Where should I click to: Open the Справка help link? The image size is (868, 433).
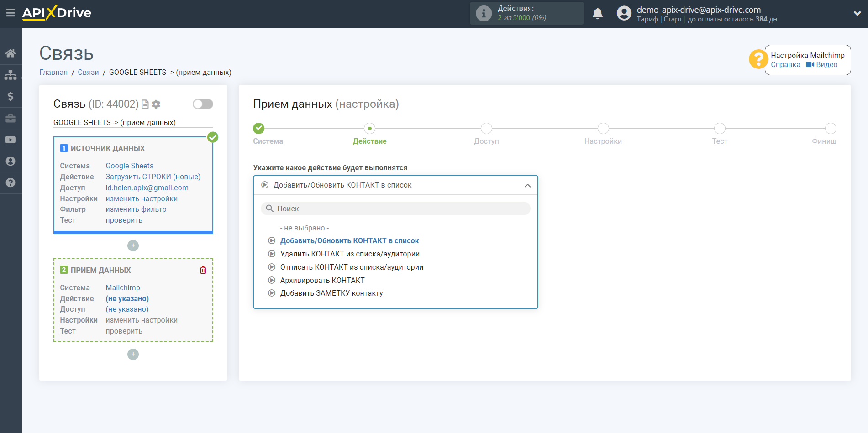click(785, 65)
